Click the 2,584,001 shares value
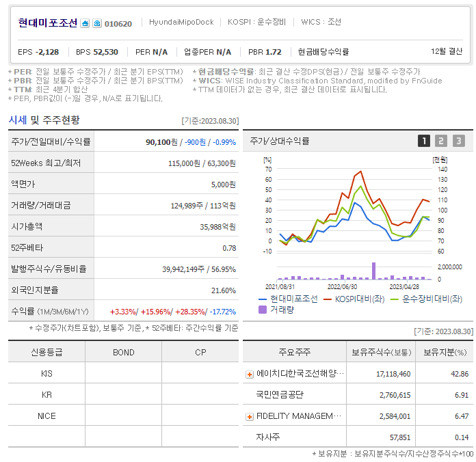The height and width of the screenshot is (462, 476). [395, 416]
